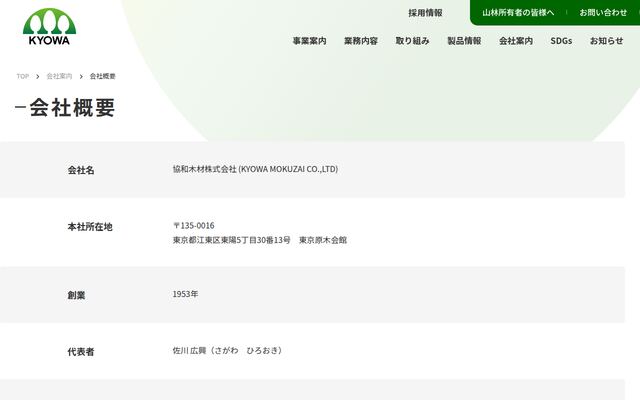The image size is (640, 400).
Task: Click the 会社概要 breadcrumb item
Action: [102, 76]
